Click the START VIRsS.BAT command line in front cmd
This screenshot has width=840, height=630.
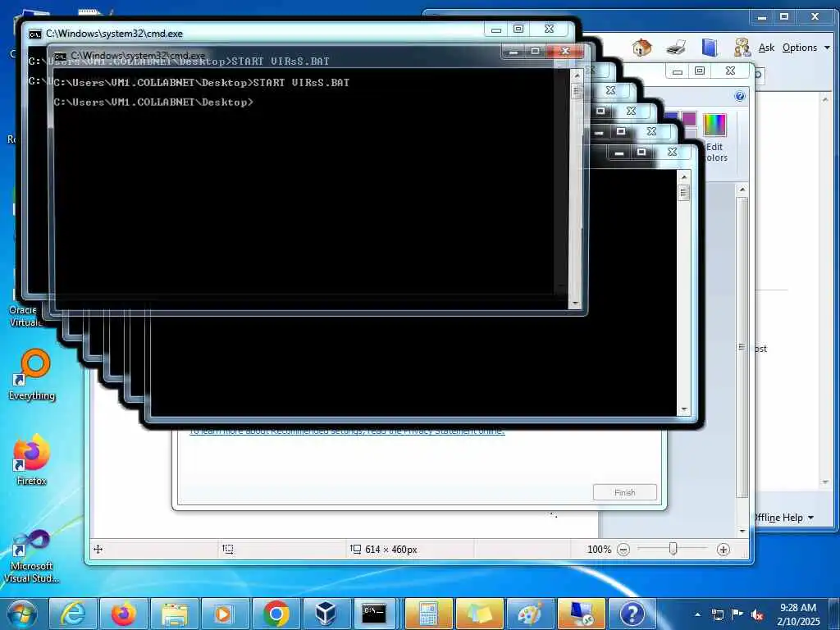click(x=202, y=83)
